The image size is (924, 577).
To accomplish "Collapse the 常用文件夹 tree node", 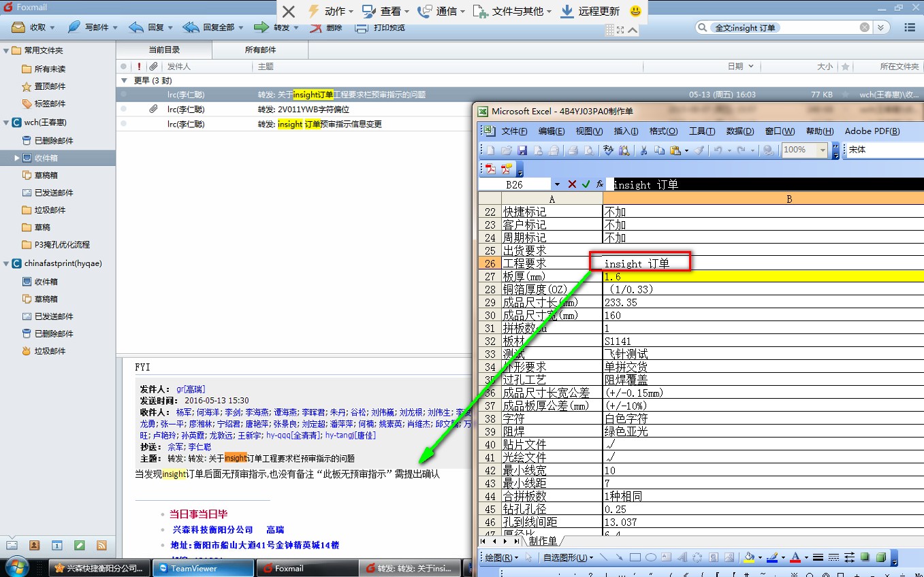I will (6, 51).
